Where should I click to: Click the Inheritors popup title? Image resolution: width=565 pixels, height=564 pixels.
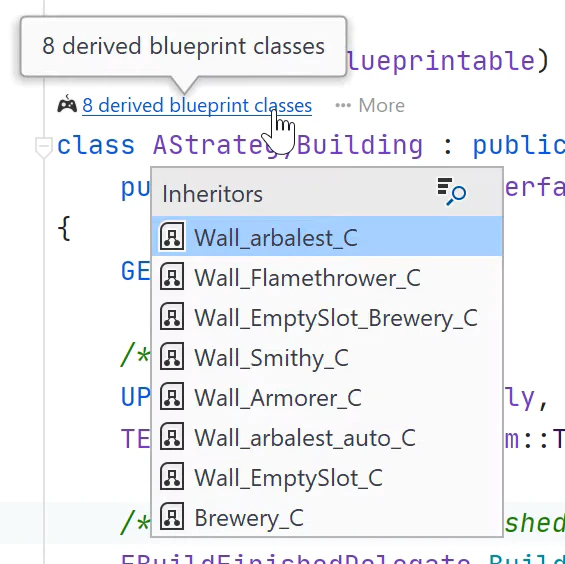213,194
